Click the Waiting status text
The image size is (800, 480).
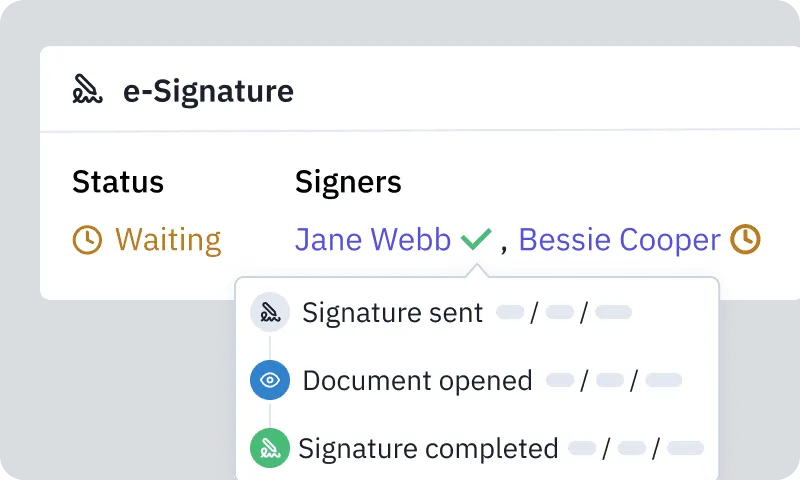click(x=168, y=239)
